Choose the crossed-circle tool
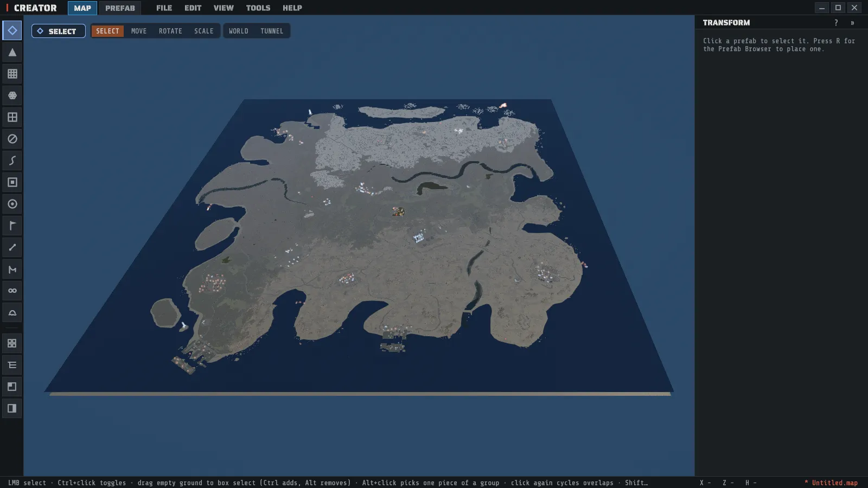Screen dimensions: 868x488 12,139
